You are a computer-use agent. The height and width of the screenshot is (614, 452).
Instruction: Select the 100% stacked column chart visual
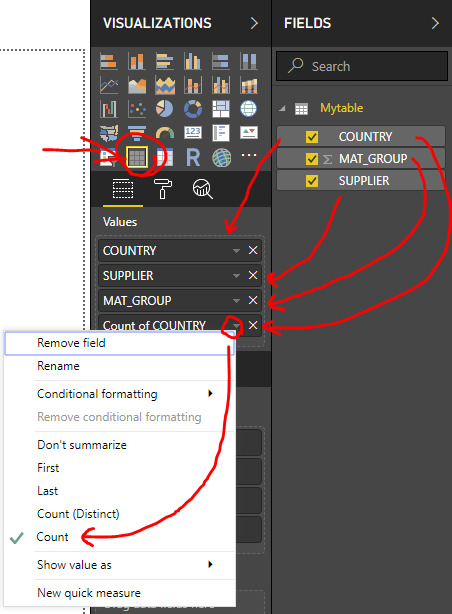(249, 61)
